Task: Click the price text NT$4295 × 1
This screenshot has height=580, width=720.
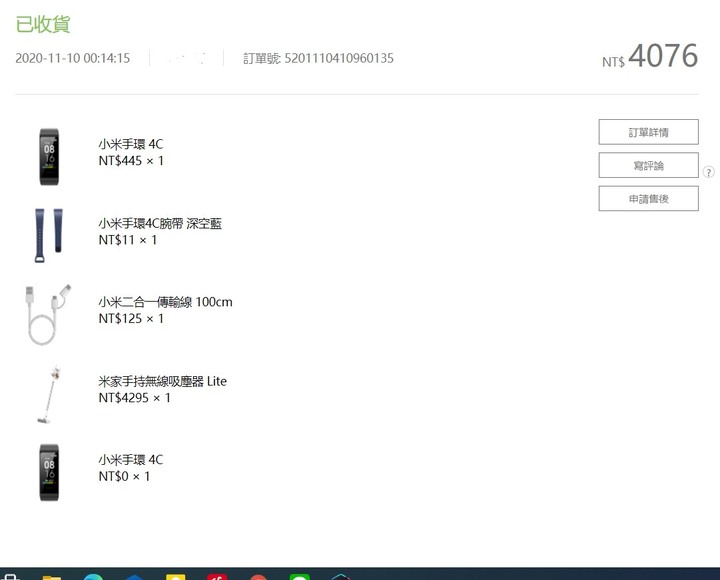Action: (135, 398)
